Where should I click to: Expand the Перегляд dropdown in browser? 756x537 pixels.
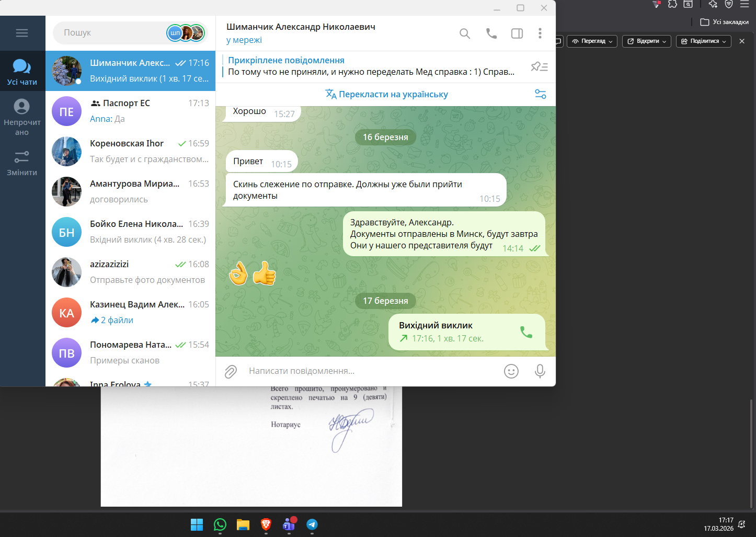point(592,41)
